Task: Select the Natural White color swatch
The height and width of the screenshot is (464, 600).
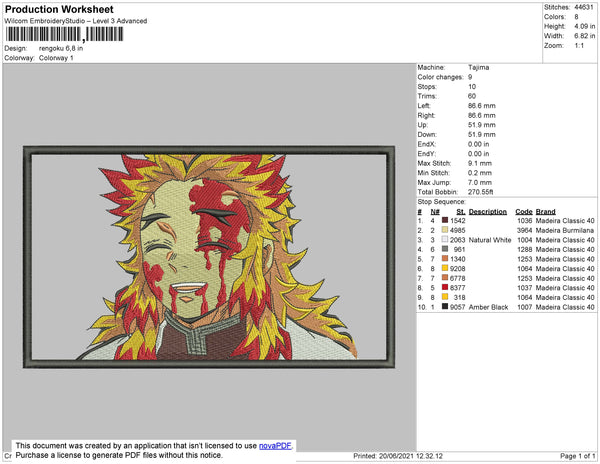Action: [x=445, y=239]
